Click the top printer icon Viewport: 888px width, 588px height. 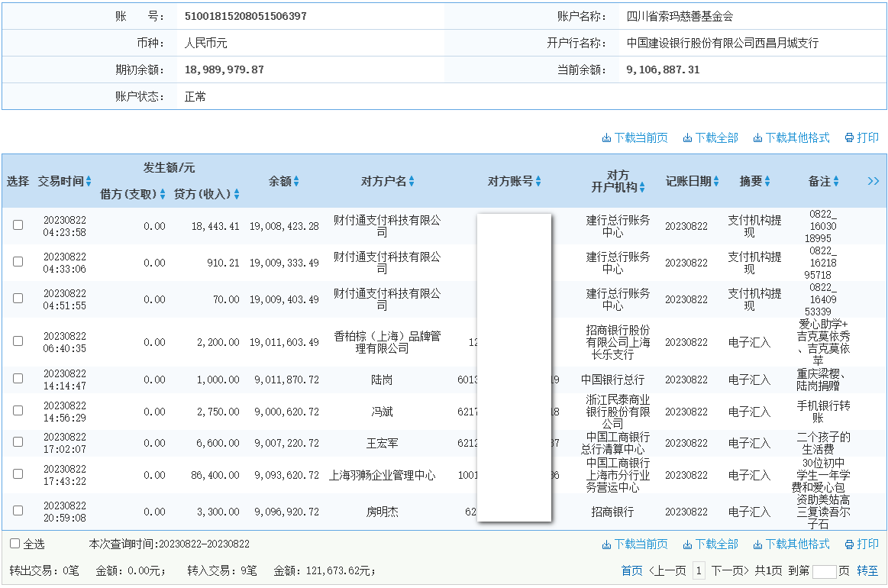point(849,138)
